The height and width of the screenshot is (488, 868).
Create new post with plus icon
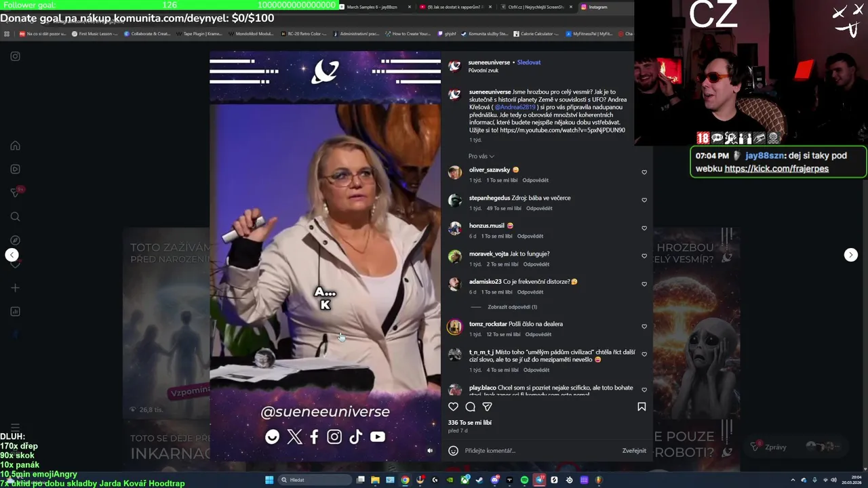pyautogui.click(x=15, y=287)
